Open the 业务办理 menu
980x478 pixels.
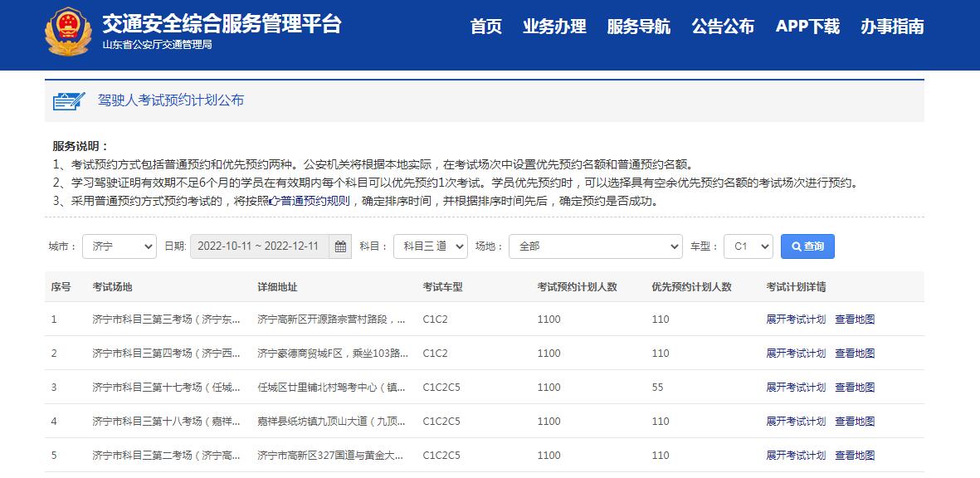(x=554, y=26)
